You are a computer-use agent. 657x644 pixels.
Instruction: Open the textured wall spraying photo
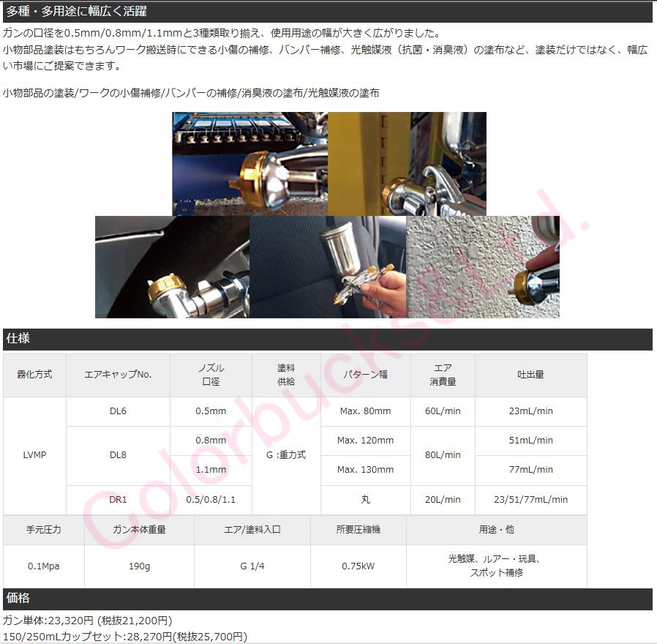point(483,267)
